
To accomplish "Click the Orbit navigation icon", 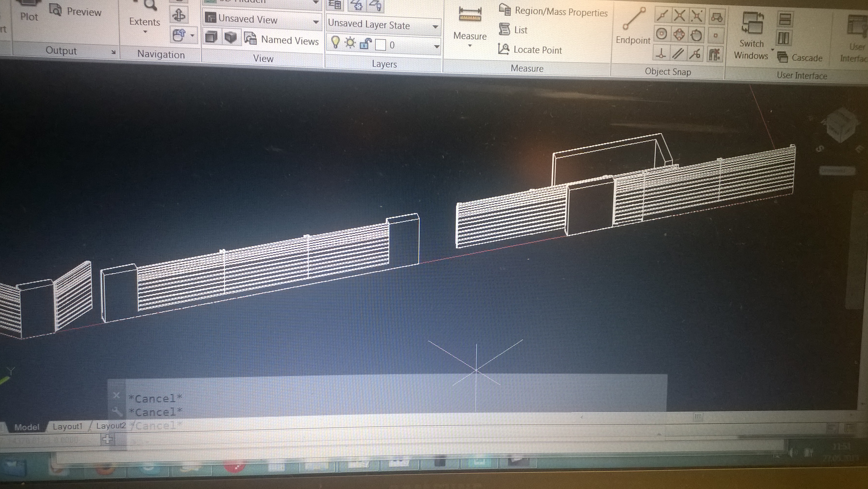I will pyautogui.click(x=179, y=15).
